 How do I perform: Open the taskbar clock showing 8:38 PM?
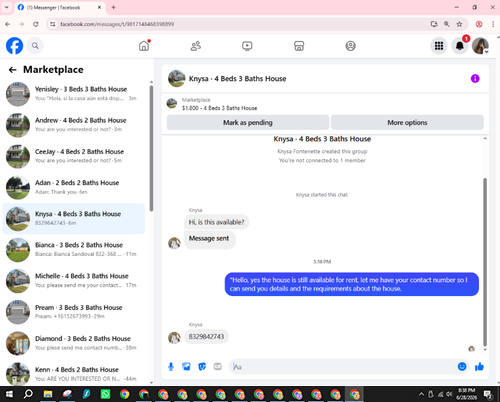(x=467, y=394)
